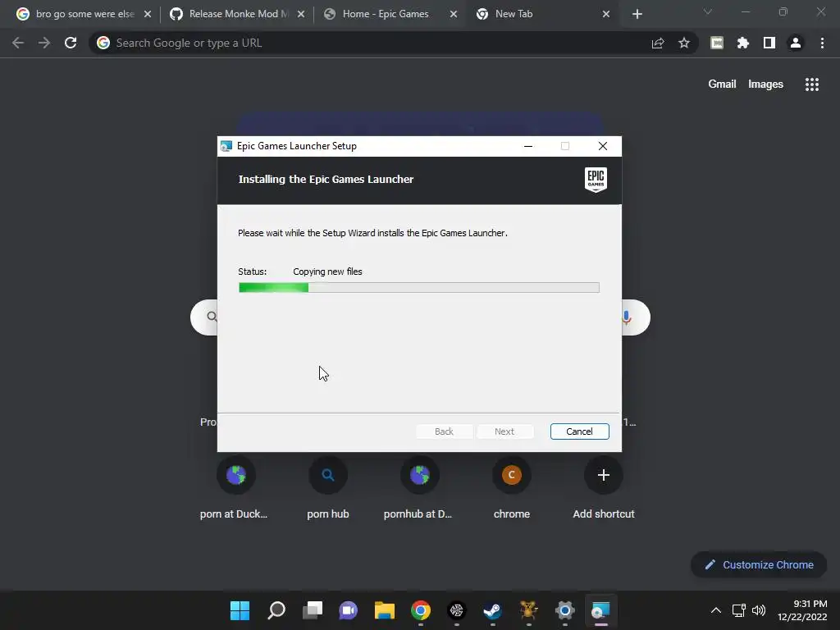The height and width of the screenshot is (630, 840).
Task: Click the extension icon beside the bookmark star
Action: point(717,43)
